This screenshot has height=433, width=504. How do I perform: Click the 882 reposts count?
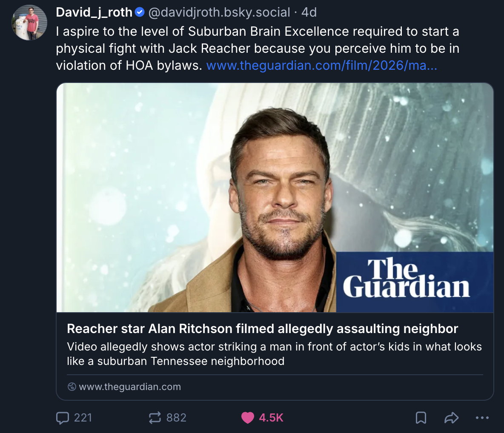[176, 418]
